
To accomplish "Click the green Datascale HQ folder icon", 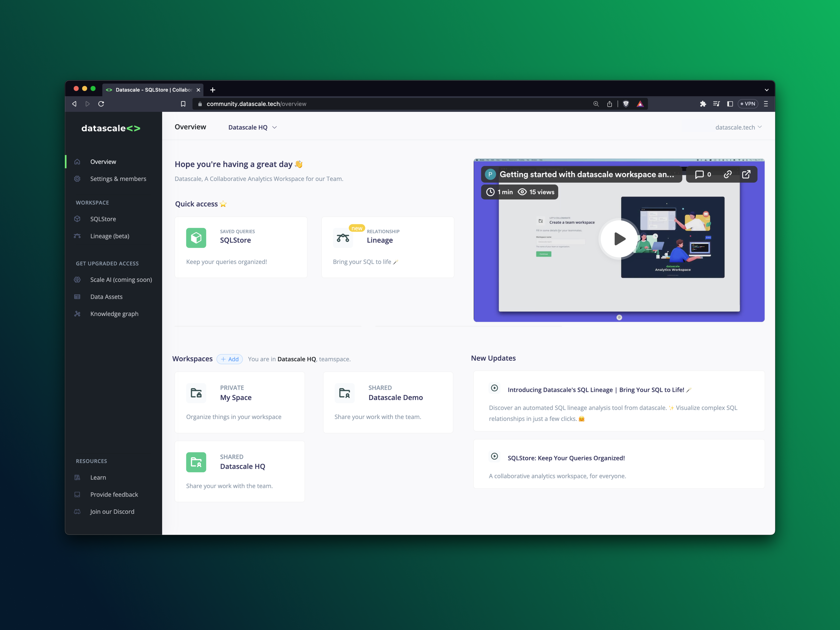I will click(196, 462).
